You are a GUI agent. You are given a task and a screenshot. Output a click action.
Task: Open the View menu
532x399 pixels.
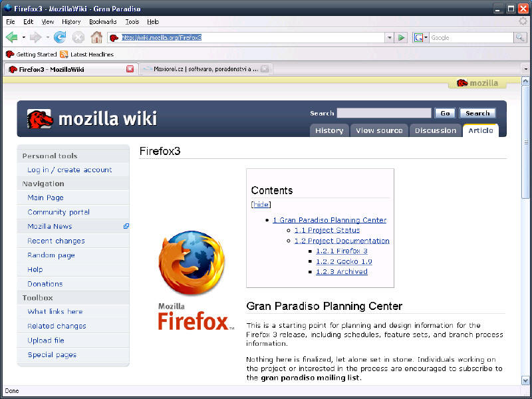tap(48, 22)
